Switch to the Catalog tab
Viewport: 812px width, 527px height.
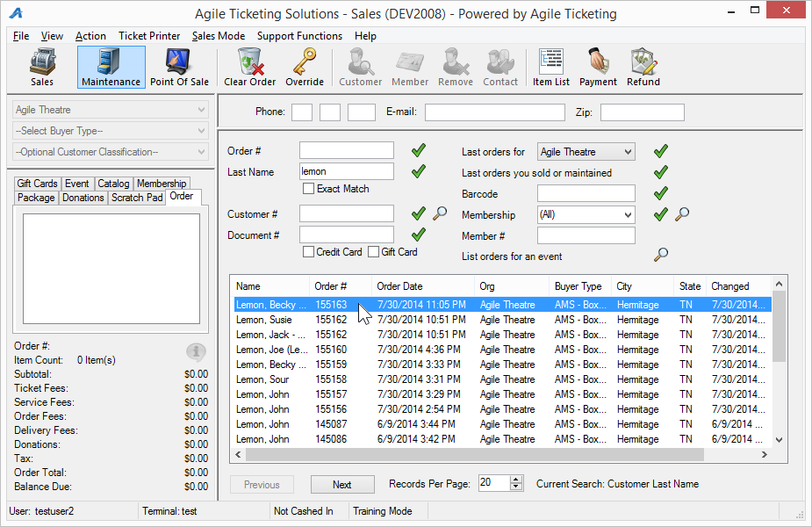113,184
